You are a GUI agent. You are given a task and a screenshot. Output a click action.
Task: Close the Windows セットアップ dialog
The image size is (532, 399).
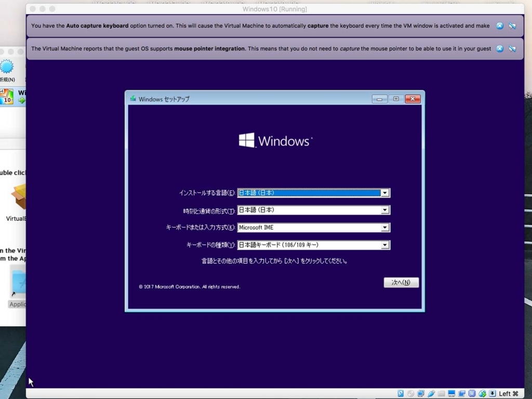413,99
